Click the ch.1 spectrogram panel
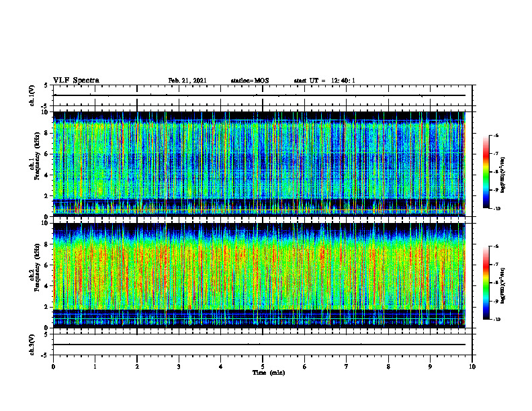 pyautogui.click(x=259, y=164)
